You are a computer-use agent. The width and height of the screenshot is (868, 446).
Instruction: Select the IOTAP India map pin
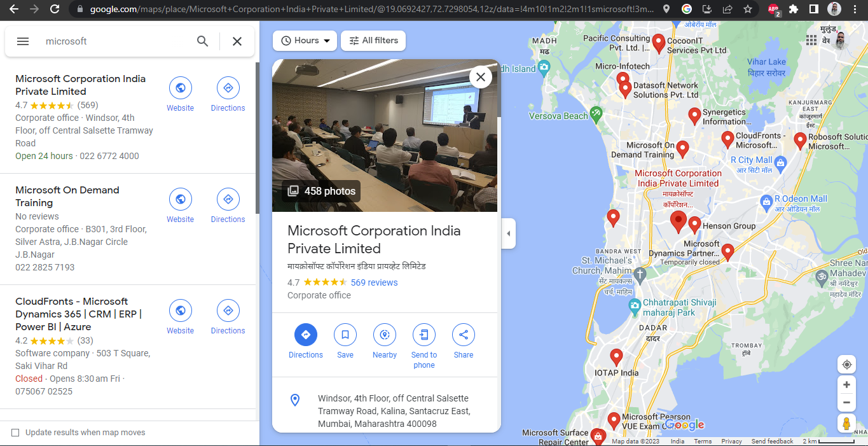point(616,357)
